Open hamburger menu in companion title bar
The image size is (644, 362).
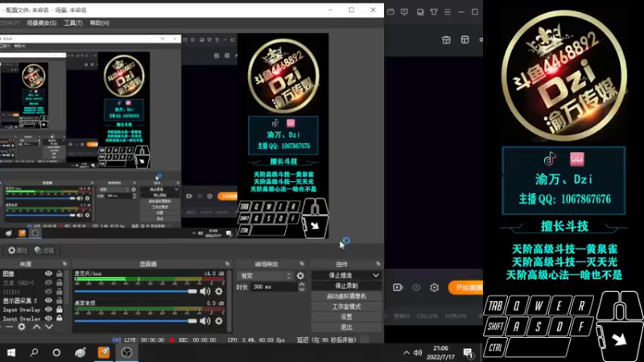coord(448,12)
